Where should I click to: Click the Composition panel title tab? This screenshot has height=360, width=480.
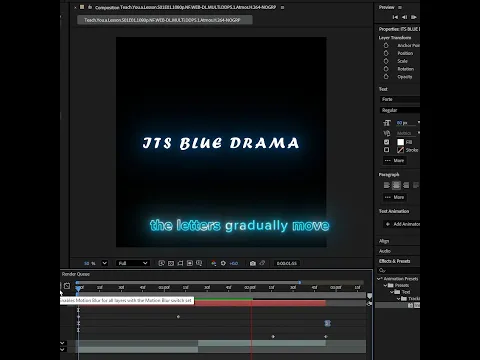(x=185, y=7)
